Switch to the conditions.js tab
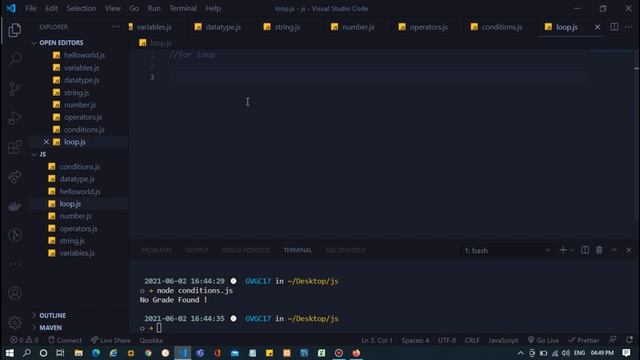The image size is (640, 360). 502,27
